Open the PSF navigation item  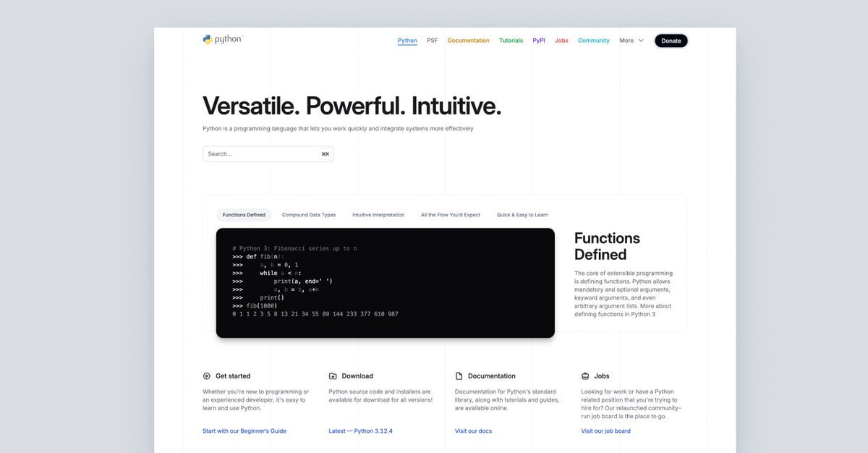click(432, 41)
